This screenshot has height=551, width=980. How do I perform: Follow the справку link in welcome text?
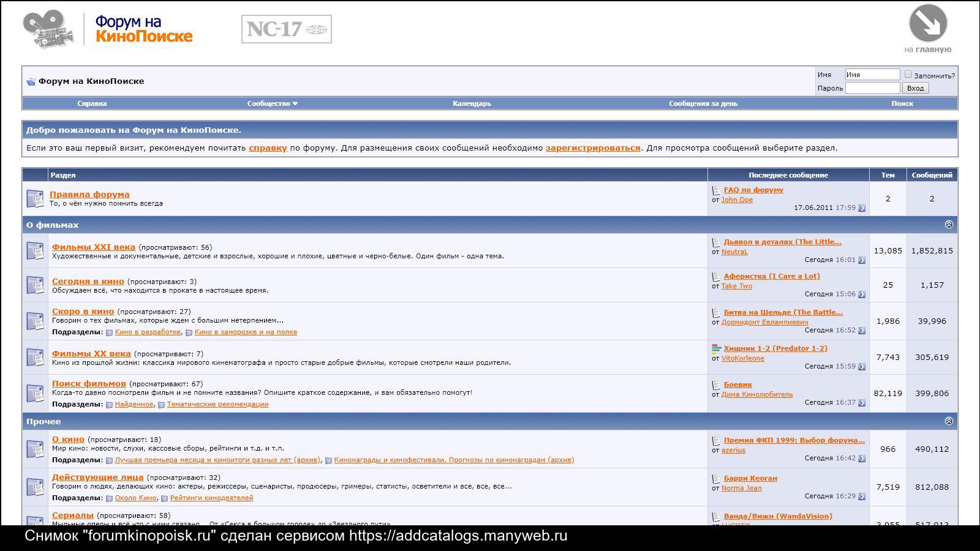pyautogui.click(x=268, y=148)
